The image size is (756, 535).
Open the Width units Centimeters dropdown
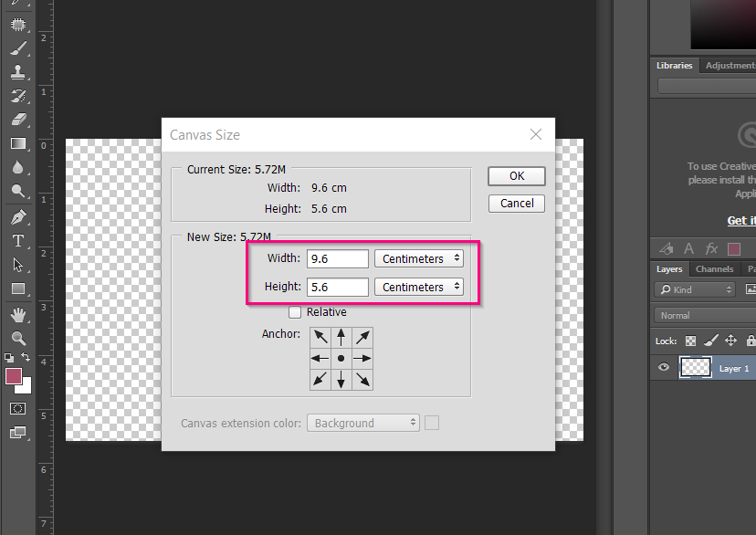coord(418,258)
